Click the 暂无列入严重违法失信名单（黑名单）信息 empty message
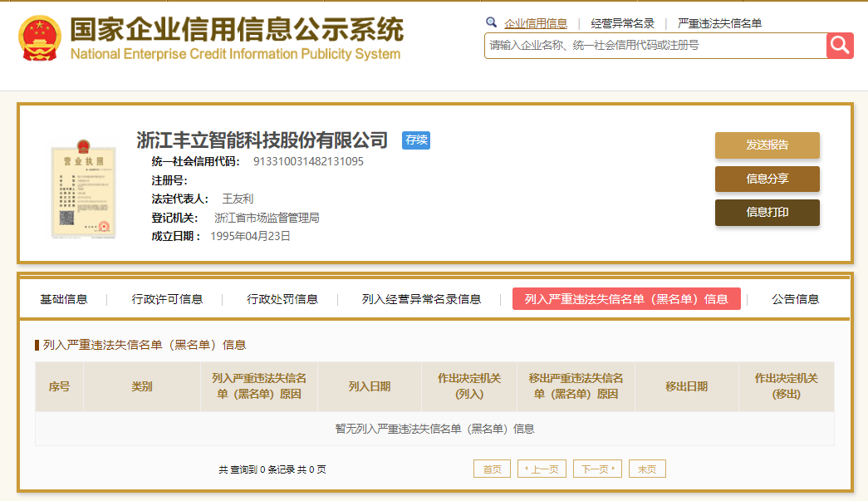 tap(434, 429)
